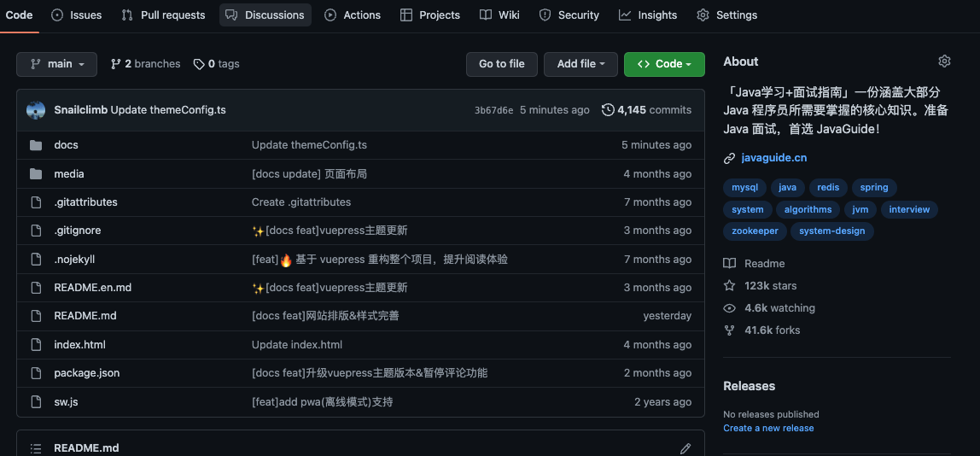Click the package.json file icon
The image size is (980, 456).
(x=36, y=373)
